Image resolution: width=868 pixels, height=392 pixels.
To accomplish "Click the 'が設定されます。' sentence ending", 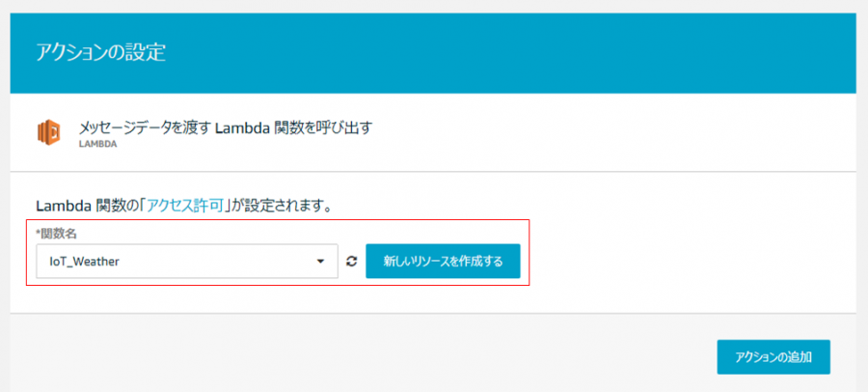I will [x=280, y=207].
